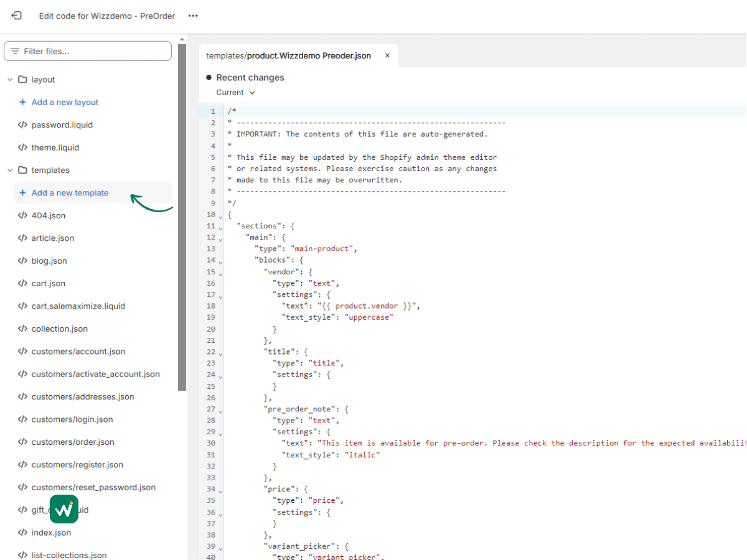Click Add a new template link
The width and height of the screenshot is (747, 560).
[x=70, y=193]
